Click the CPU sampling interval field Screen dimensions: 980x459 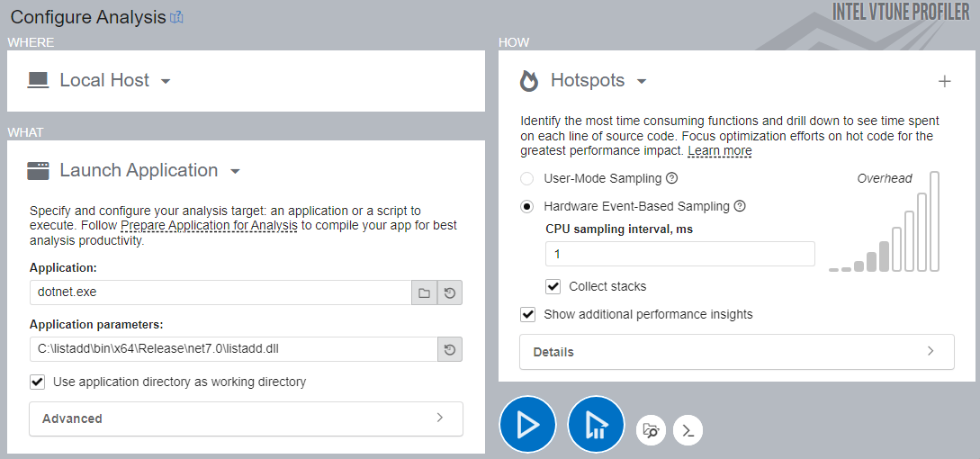[679, 255]
